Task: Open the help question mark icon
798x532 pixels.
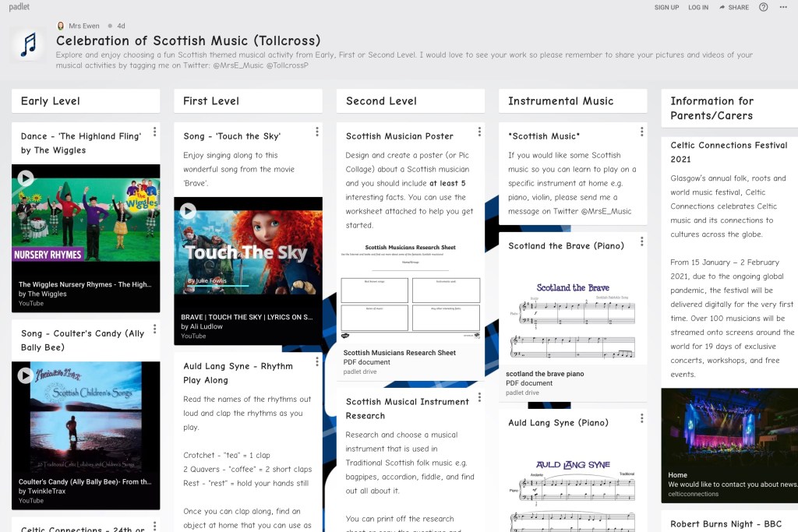Action: point(763,7)
